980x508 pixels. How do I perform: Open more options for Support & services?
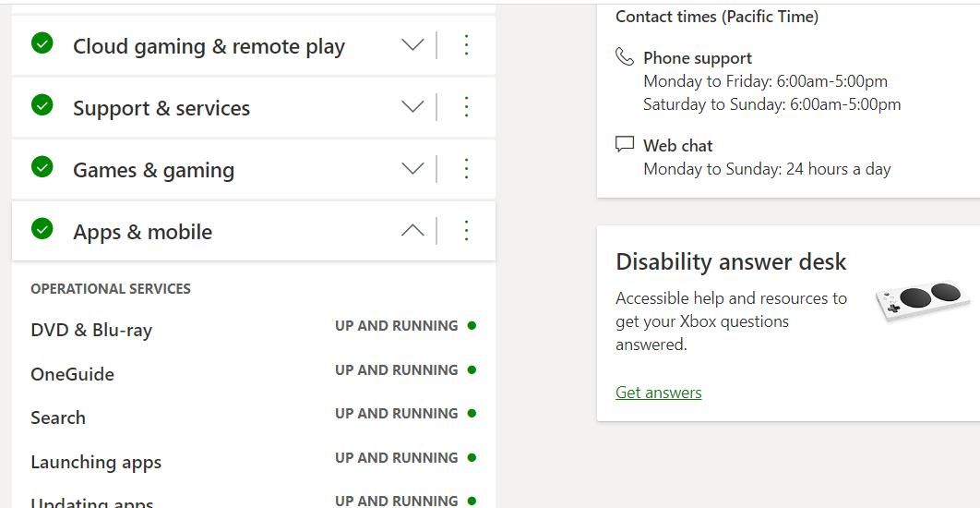(467, 106)
